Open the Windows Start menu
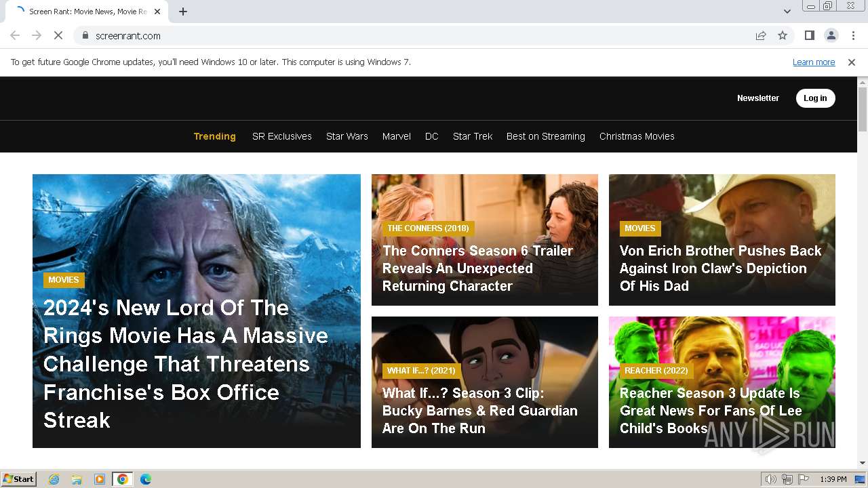Image resolution: width=868 pixels, height=488 pixels. point(19,479)
